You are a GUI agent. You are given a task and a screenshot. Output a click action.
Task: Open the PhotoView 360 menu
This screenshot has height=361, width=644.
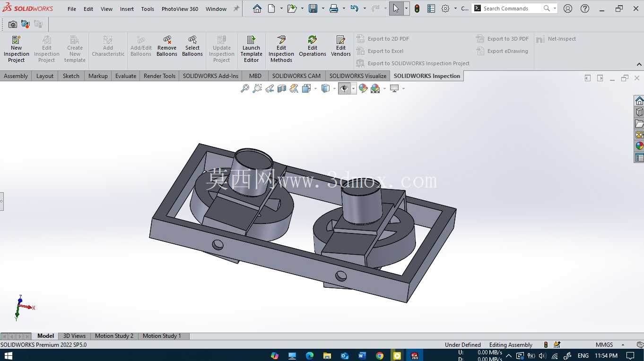(180, 9)
